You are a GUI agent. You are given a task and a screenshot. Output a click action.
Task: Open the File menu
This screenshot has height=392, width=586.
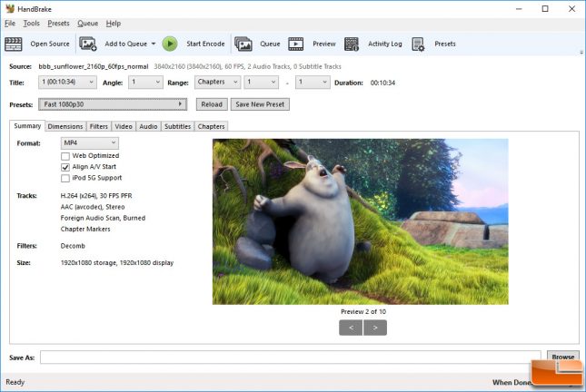point(10,24)
